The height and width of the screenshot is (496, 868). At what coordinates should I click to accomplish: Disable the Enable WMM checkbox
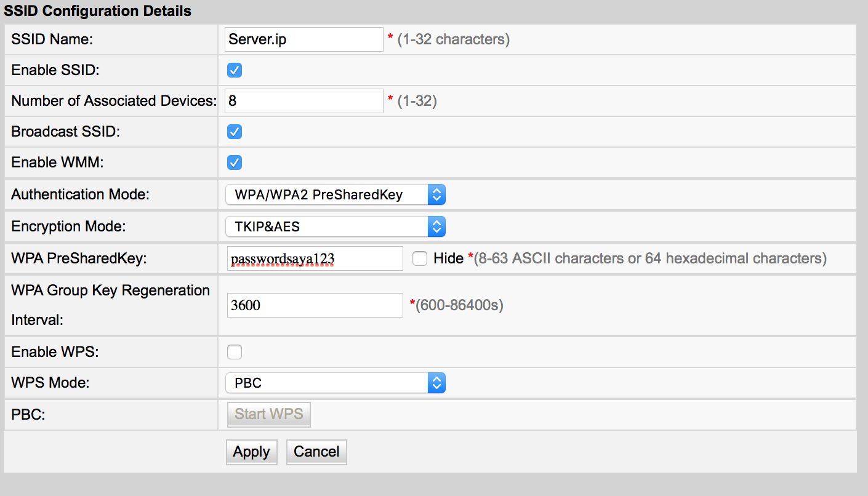pos(235,162)
